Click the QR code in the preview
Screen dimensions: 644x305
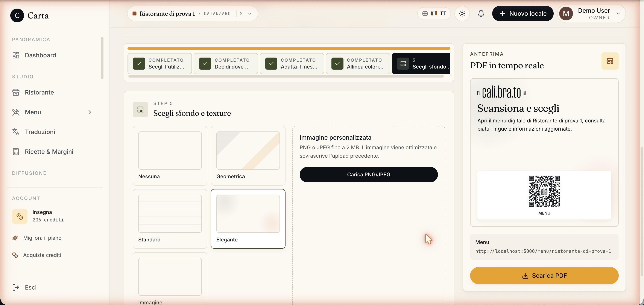coord(544,191)
